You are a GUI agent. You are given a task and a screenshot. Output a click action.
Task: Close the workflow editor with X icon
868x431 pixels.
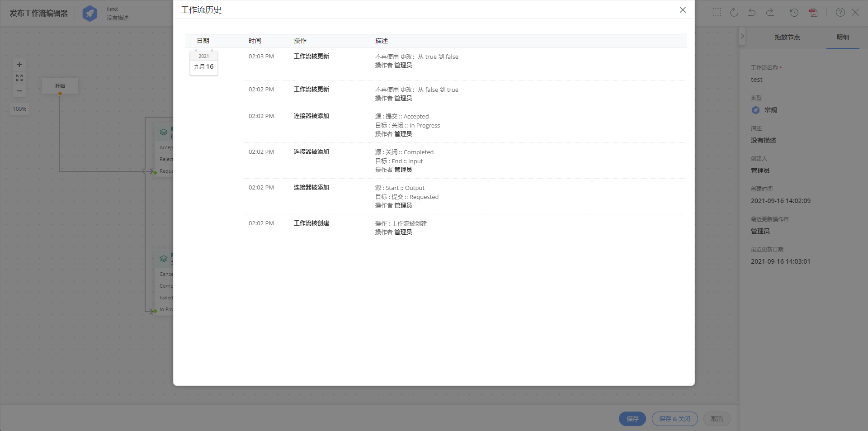[855, 12]
